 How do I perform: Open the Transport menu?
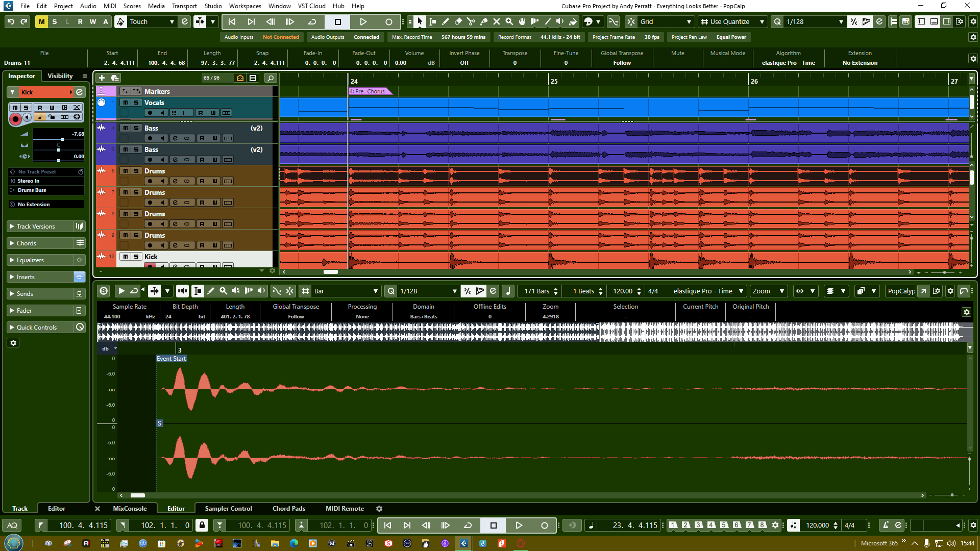click(184, 6)
